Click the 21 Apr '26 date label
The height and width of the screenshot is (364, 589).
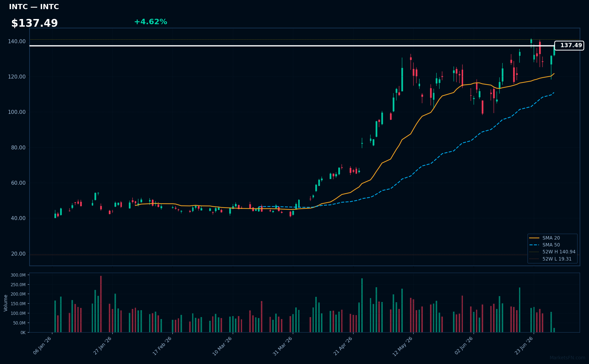click(343, 346)
